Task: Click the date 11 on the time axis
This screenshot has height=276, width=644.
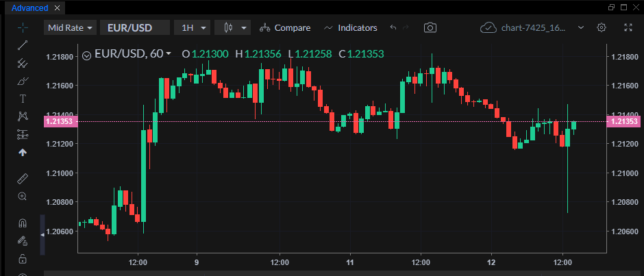Action: [x=350, y=262]
